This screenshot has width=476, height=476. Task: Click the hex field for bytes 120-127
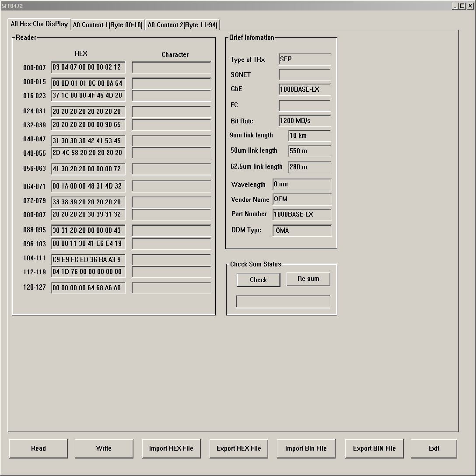pyautogui.click(x=87, y=288)
